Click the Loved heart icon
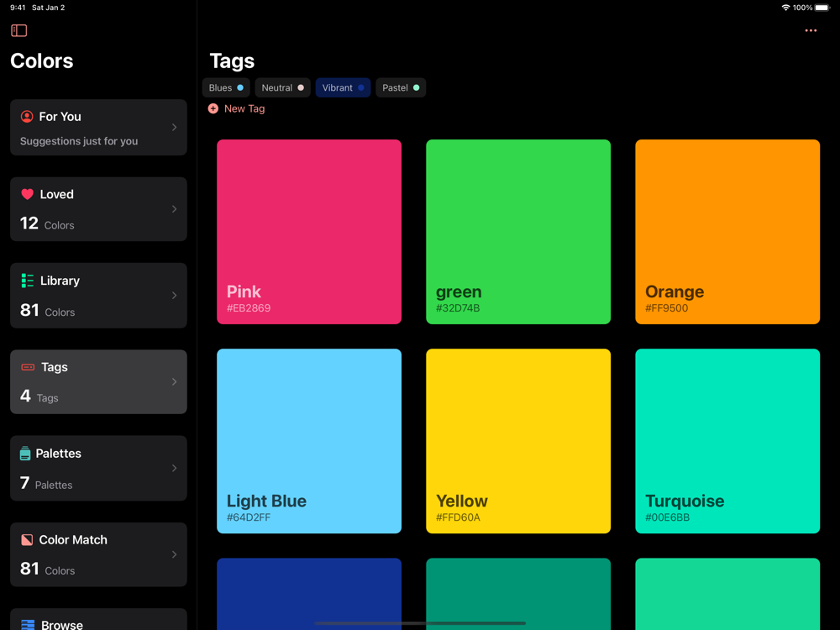Viewport: 840px width, 630px height. (28, 194)
